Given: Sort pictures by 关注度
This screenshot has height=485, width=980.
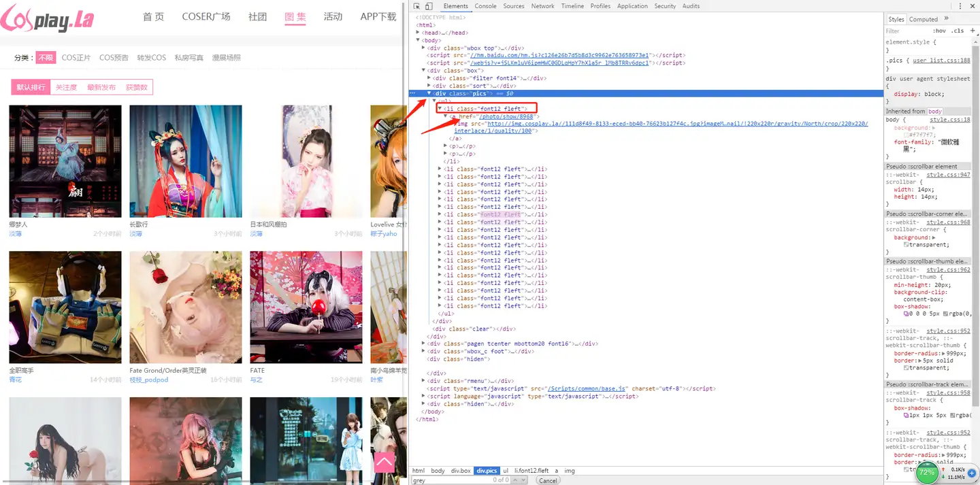Looking at the screenshot, I should coord(67,88).
